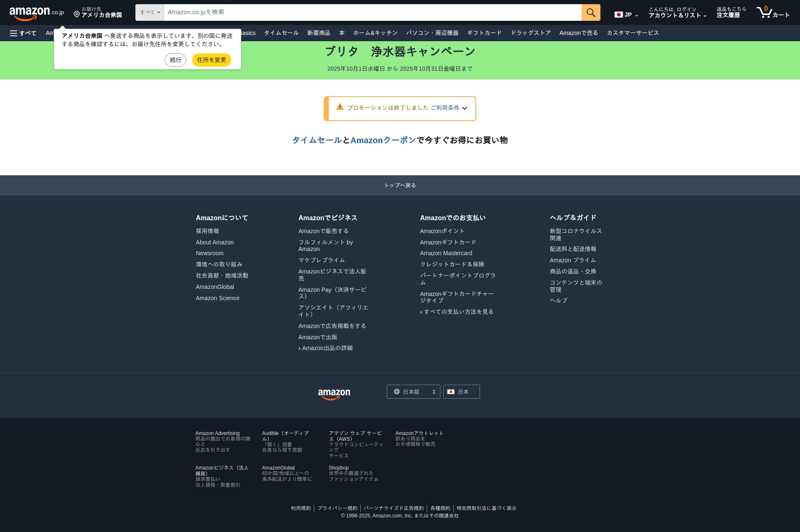Open the 採用情報 footer link
Image resolution: width=800 pixels, height=532 pixels.
click(207, 231)
